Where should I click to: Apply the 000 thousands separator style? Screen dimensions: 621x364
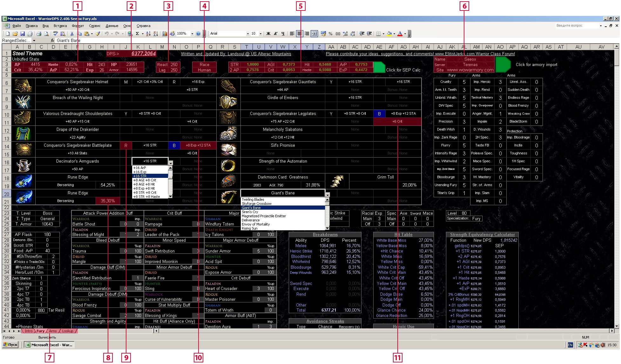(x=338, y=34)
